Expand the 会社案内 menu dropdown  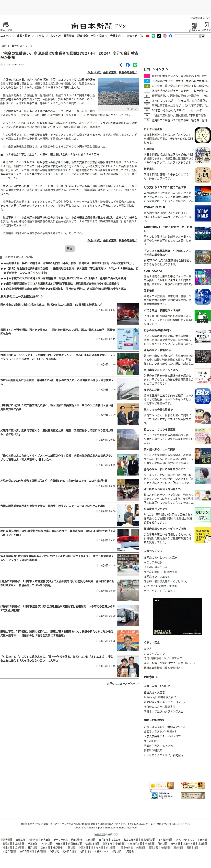point(117,36)
